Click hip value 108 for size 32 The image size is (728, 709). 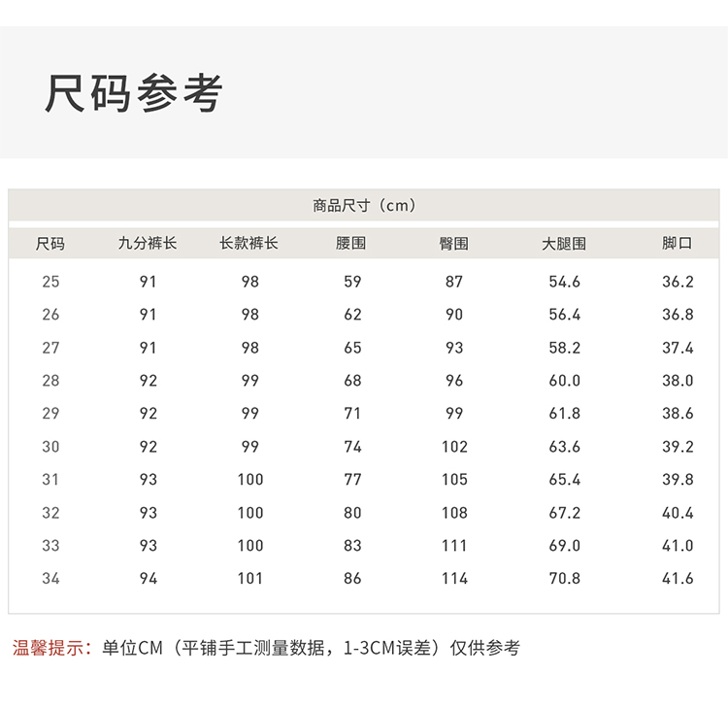(454, 513)
